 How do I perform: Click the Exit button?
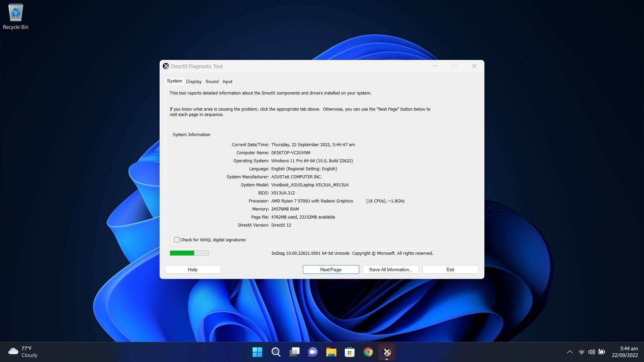pos(450,269)
